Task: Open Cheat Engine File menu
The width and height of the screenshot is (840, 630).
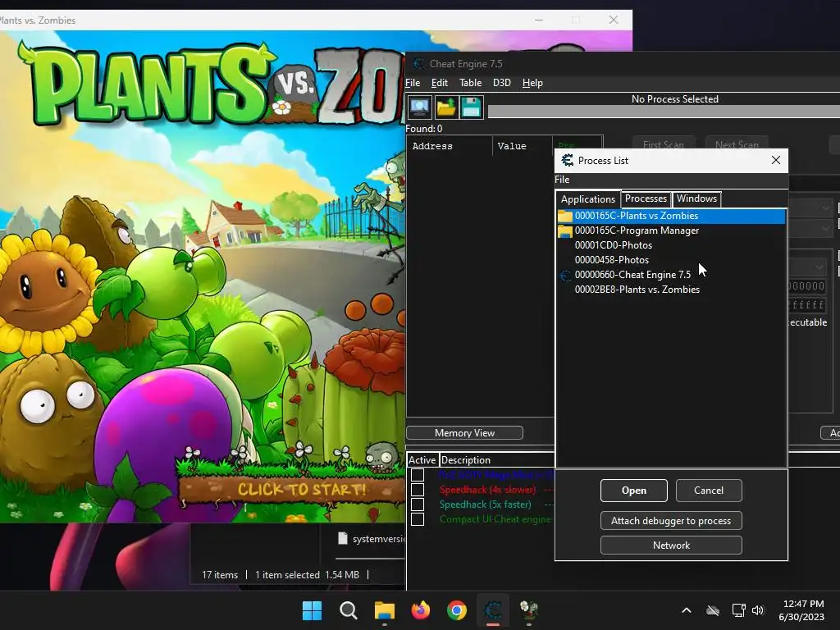Action: click(x=413, y=83)
